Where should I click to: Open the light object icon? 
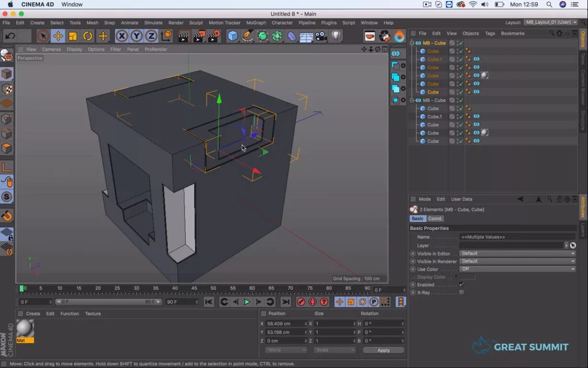336,36
